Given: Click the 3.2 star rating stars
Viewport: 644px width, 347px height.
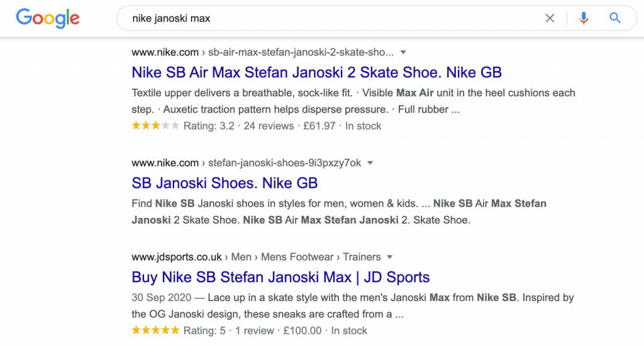Looking at the screenshot, I should point(155,125).
